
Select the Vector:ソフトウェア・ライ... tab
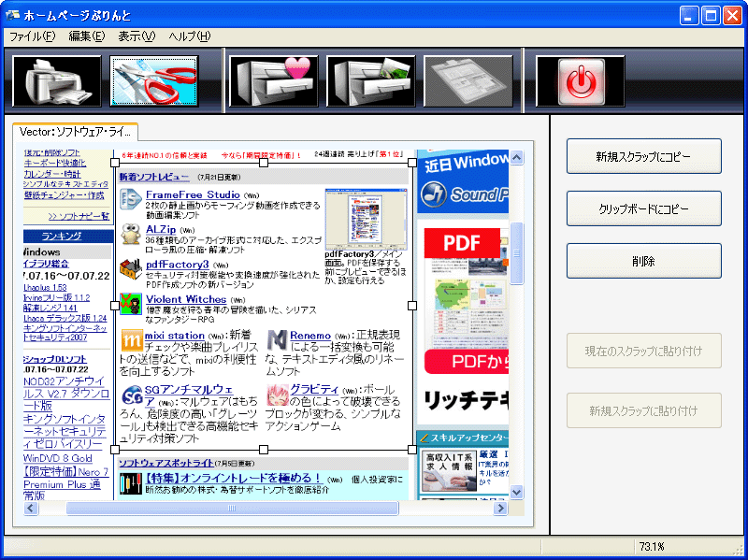tap(76, 132)
